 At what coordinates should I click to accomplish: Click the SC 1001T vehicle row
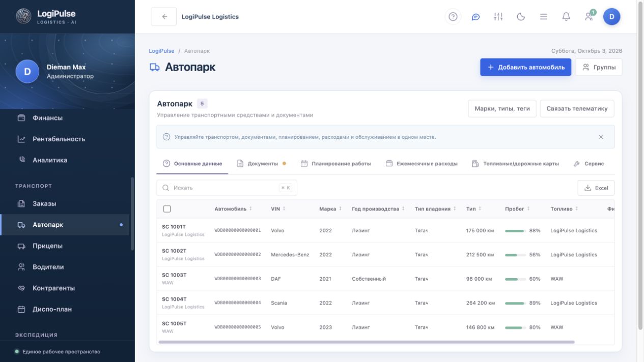click(x=385, y=230)
